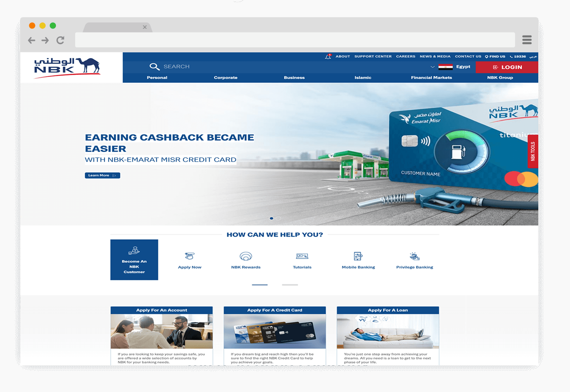The height and width of the screenshot is (392, 570).
Task: Click the NBK camel logo
Action: [67, 67]
